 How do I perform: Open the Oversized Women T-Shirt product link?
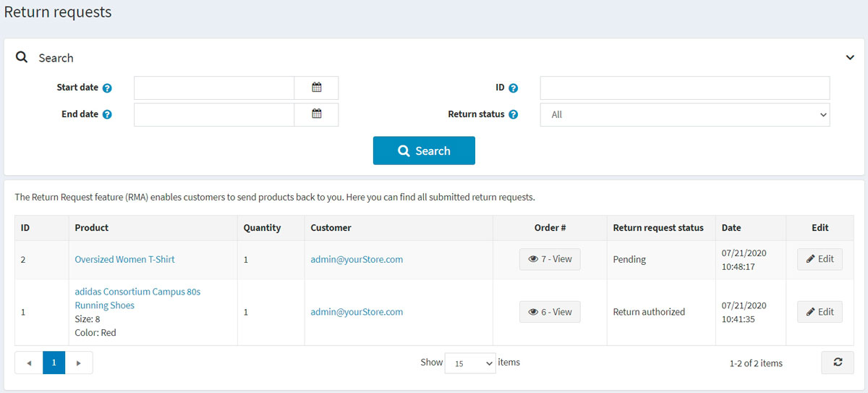[124, 259]
